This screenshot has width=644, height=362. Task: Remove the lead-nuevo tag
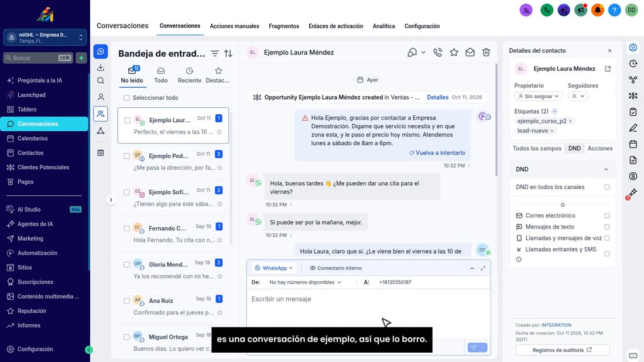point(552,131)
